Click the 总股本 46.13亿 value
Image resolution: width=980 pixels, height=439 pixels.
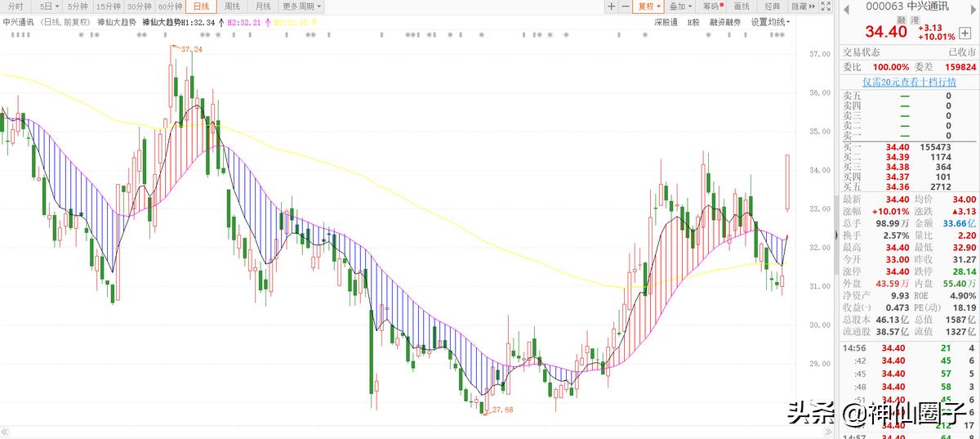pyautogui.click(x=892, y=319)
